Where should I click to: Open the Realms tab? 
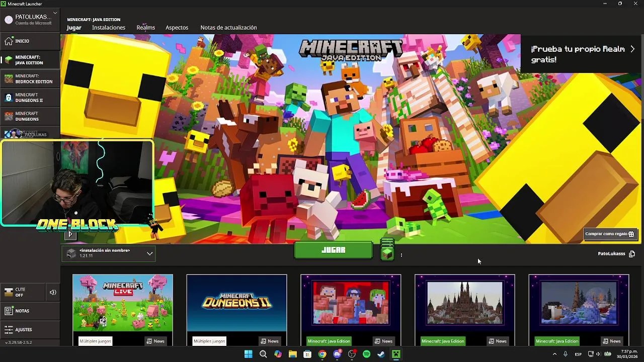point(146,28)
